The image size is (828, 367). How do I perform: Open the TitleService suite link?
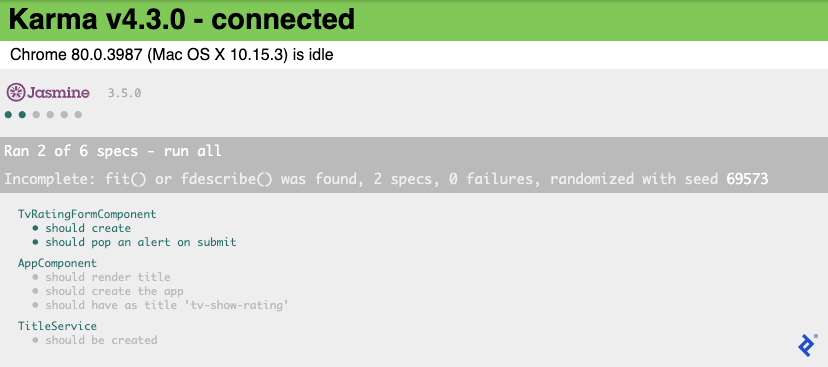[x=57, y=326]
